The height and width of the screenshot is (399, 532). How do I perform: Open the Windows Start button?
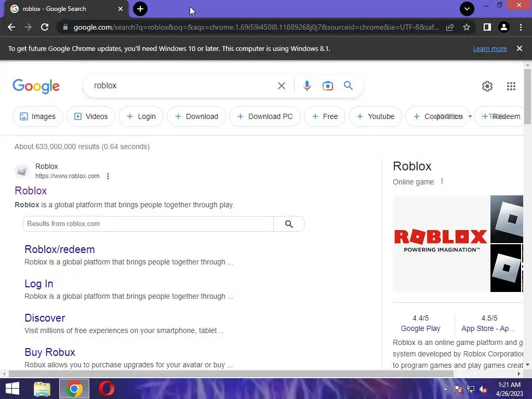click(x=12, y=389)
